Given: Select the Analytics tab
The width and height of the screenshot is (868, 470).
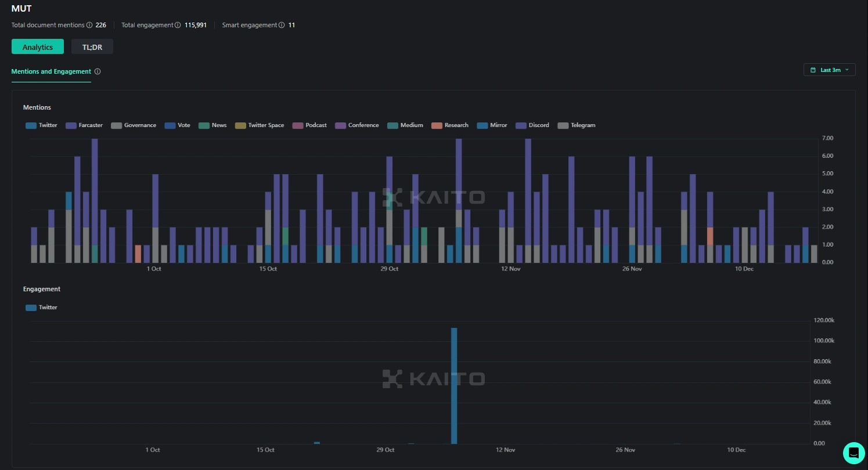Looking at the screenshot, I should click(38, 47).
